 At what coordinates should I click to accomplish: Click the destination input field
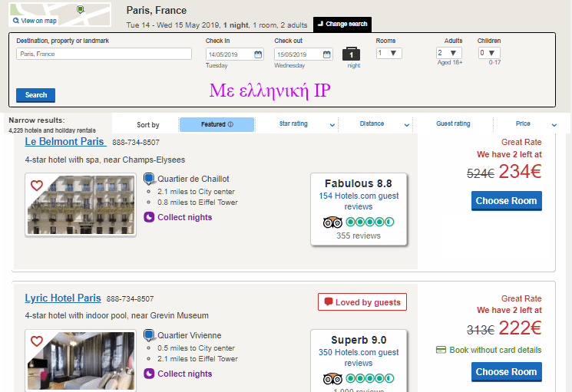(x=104, y=54)
